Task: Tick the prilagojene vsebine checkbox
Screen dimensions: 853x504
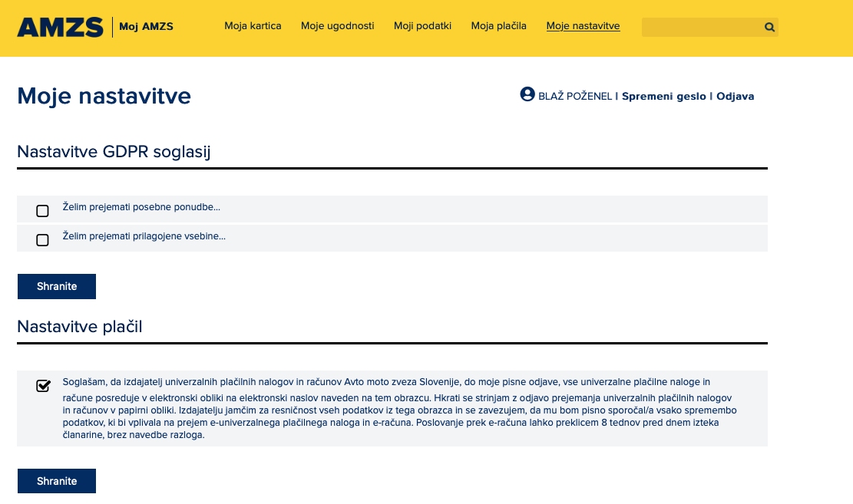Action: pos(43,240)
